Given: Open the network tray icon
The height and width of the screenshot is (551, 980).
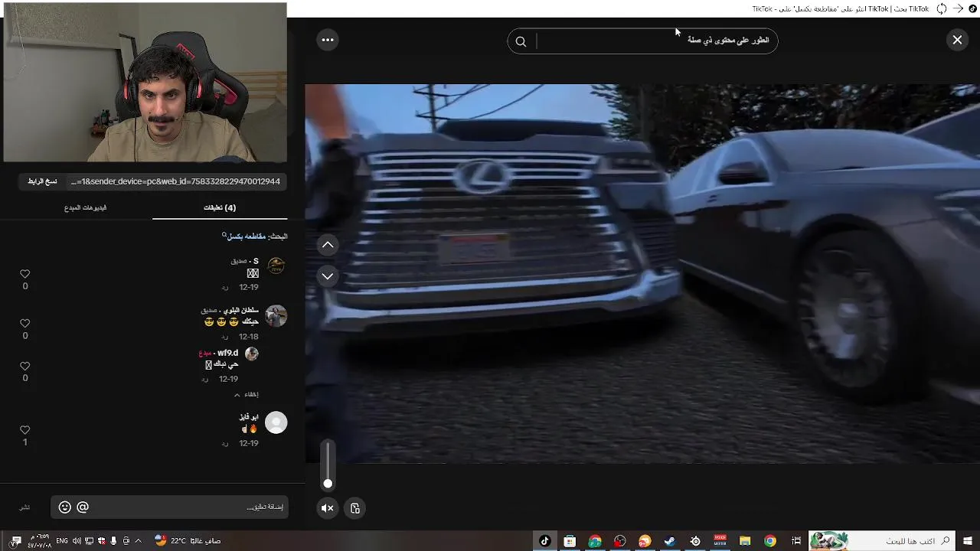Looking at the screenshot, I should tap(89, 541).
